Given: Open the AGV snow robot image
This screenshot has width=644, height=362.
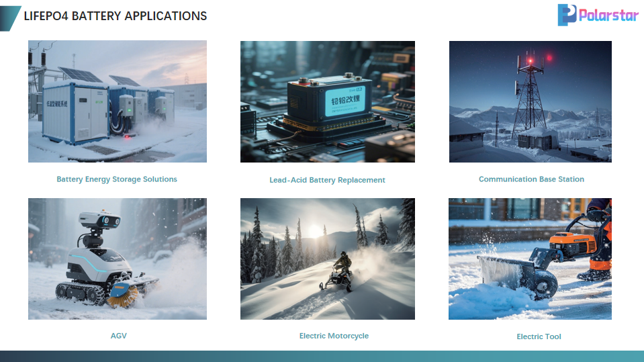Looking at the screenshot, I should click(x=117, y=259).
